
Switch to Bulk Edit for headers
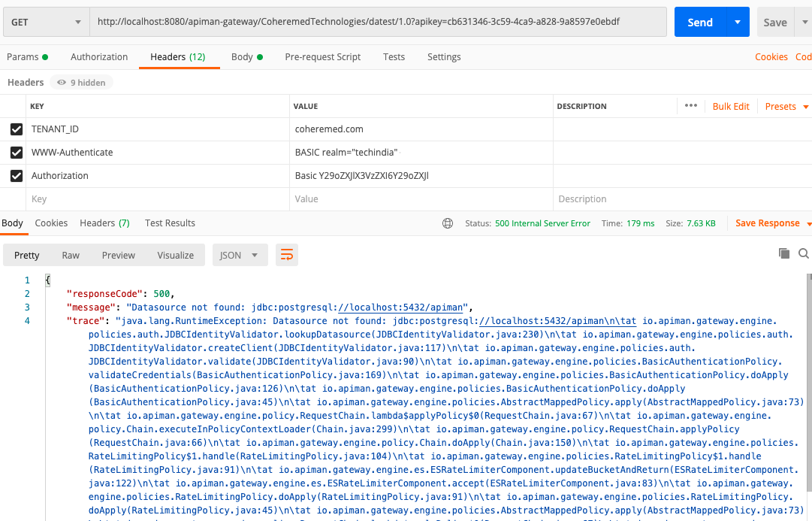730,106
